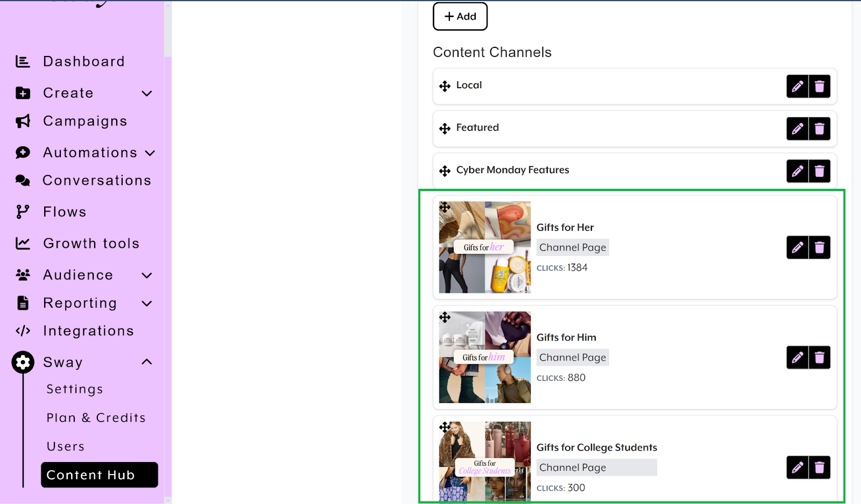The height and width of the screenshot is (504, 861).
Task: Click the Flows branch icon
Action: (x=23, y=212)
